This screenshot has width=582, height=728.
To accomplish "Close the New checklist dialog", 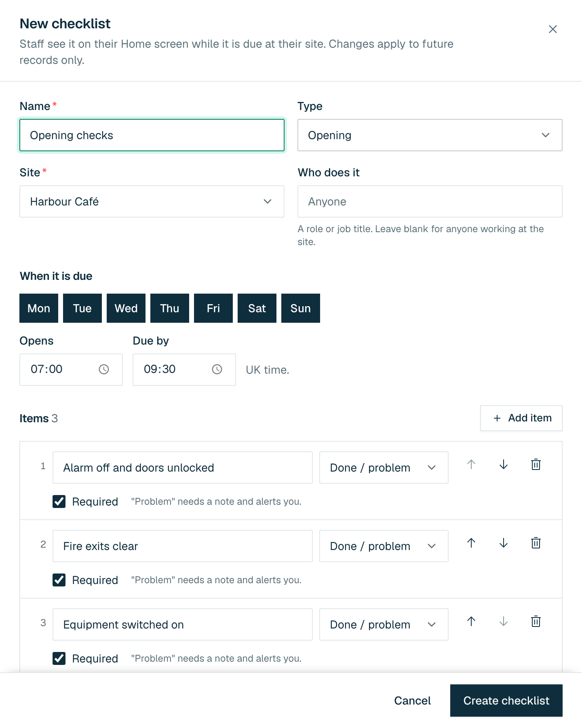I will [552, 29].
